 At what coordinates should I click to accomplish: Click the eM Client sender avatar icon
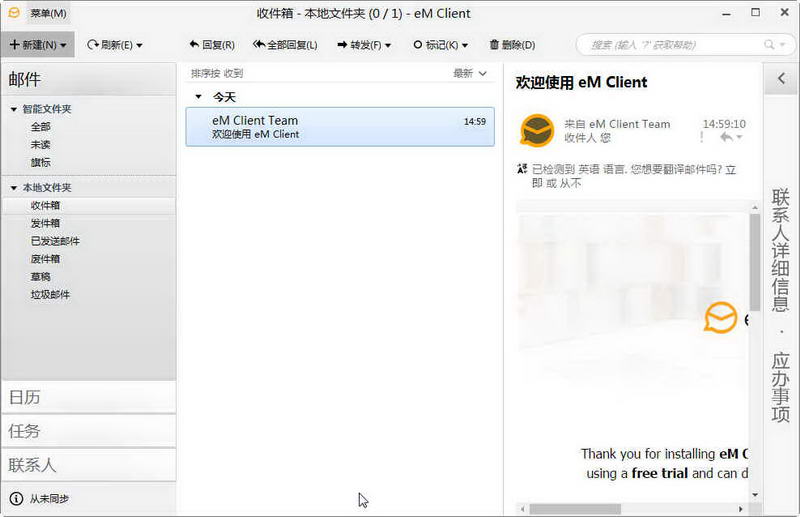[537, 131]
